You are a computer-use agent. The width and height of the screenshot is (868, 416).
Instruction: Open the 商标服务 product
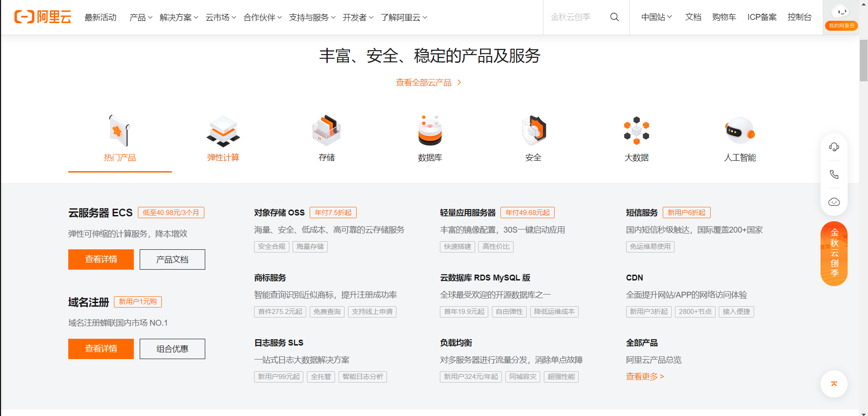click(270, 278)
